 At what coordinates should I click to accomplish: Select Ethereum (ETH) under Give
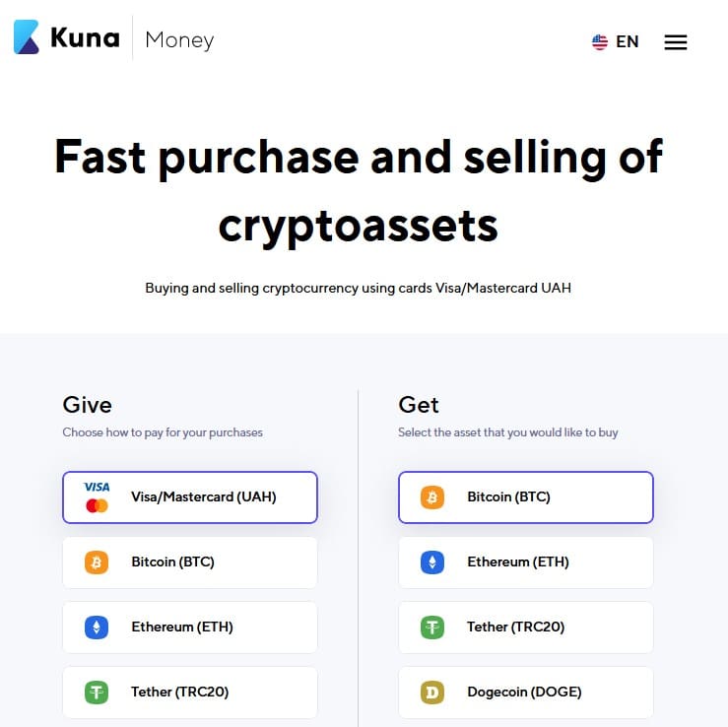[190, 628]
